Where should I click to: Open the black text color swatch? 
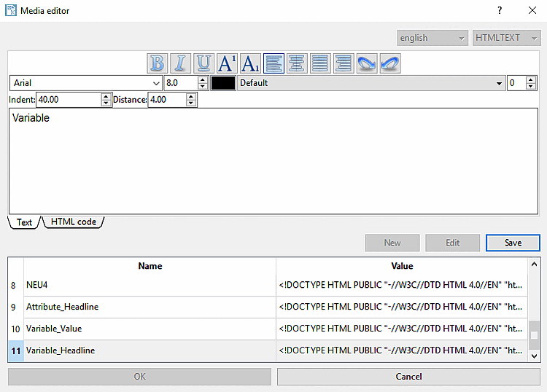click(x=223, y=83)
